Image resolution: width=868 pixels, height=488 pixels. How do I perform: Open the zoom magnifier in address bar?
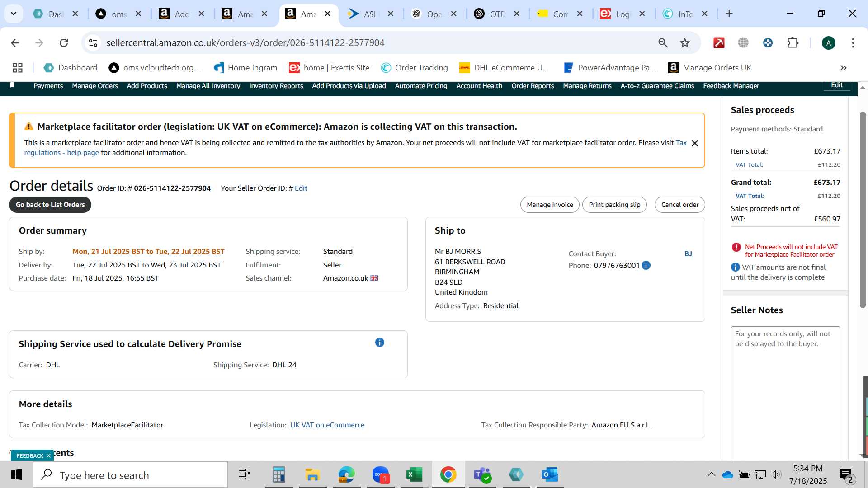663,43
